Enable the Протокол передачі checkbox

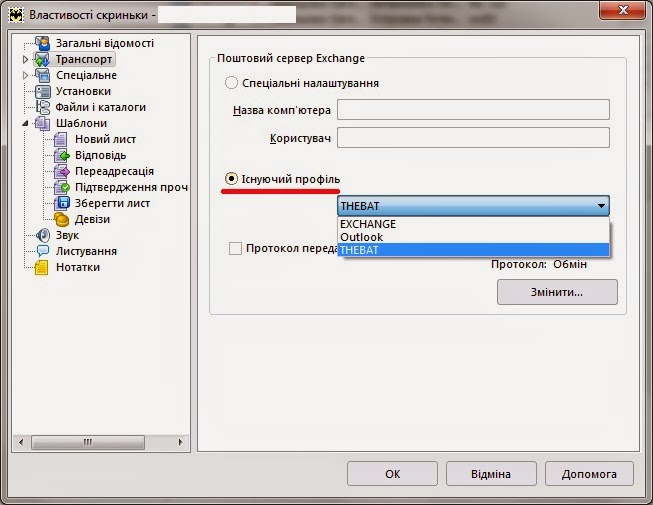(235, 249)
